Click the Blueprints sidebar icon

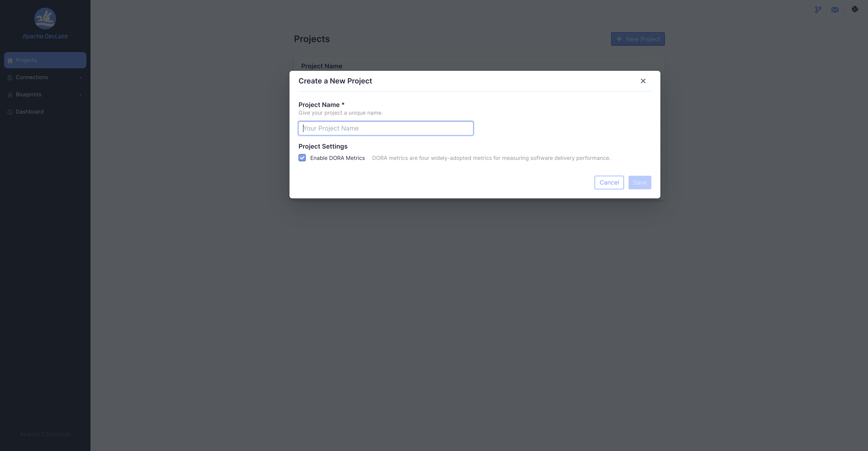tap(10, 95)
